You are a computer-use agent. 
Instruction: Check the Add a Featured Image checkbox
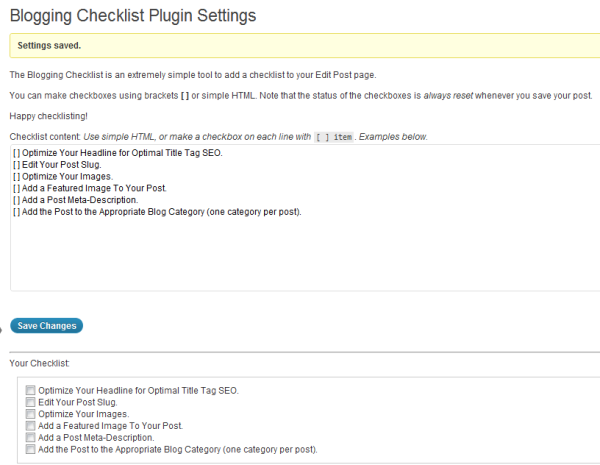point(30,426)
